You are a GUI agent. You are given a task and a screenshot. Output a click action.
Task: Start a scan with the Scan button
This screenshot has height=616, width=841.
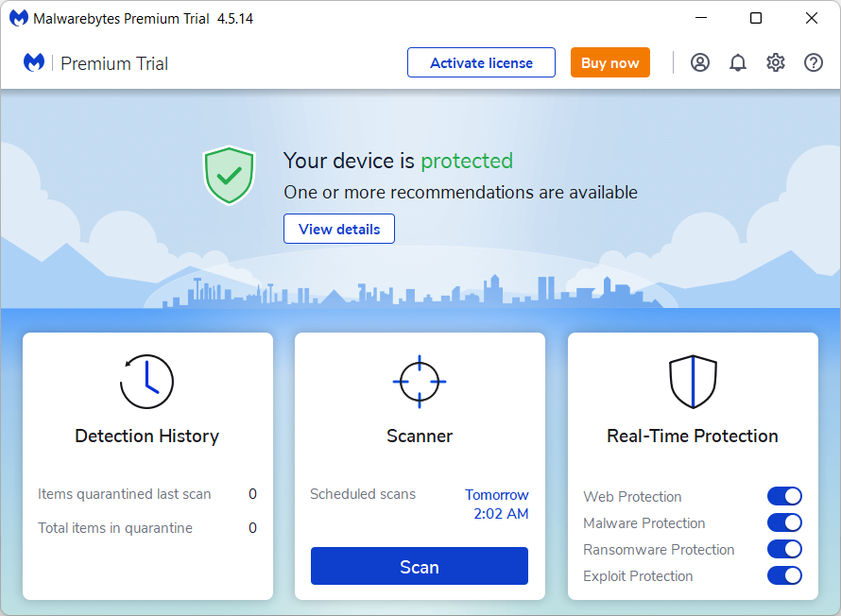point(420,566)
